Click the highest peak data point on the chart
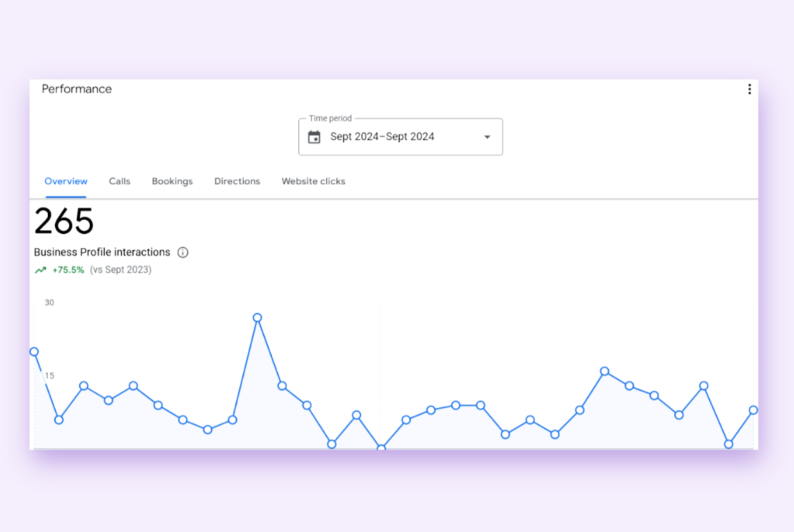This screenshot has height=532, width=794. [258, 318]
